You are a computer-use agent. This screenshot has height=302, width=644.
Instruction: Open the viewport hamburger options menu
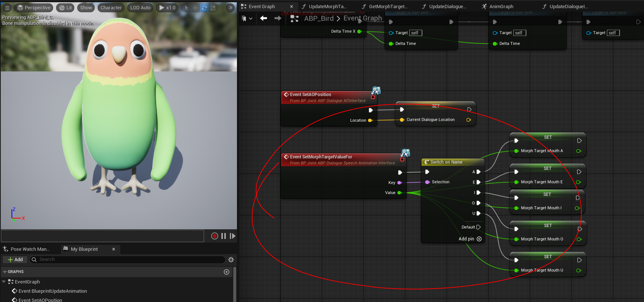tap(7, 8)
